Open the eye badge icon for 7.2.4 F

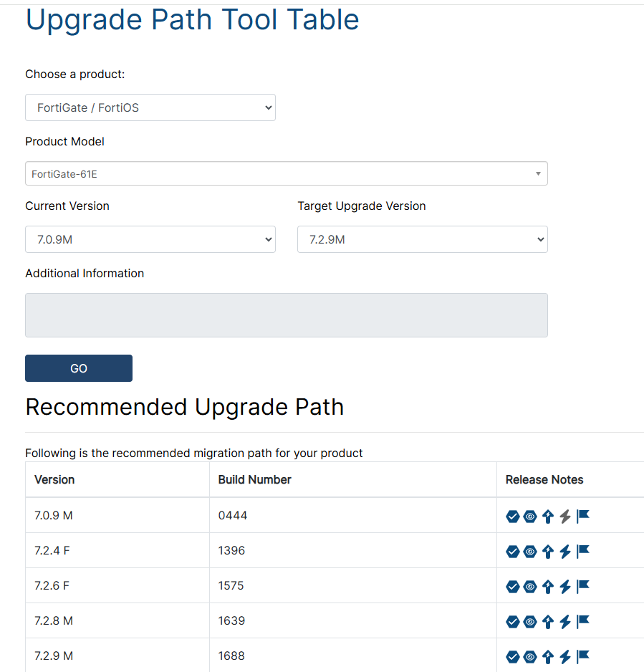530,552
